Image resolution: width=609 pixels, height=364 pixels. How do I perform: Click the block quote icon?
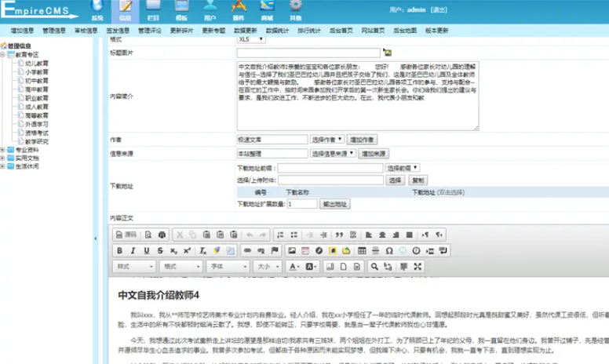[x=340, y=235]
